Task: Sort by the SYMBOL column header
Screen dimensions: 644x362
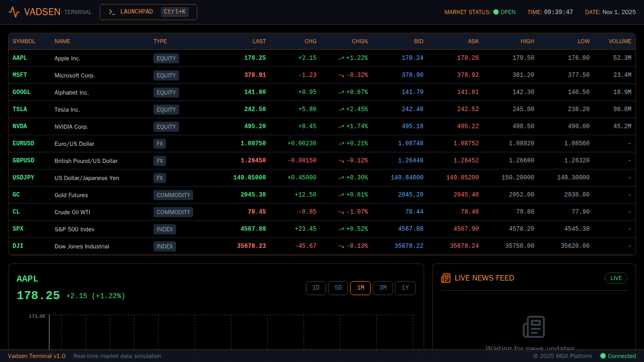Action: click(24, 41)
